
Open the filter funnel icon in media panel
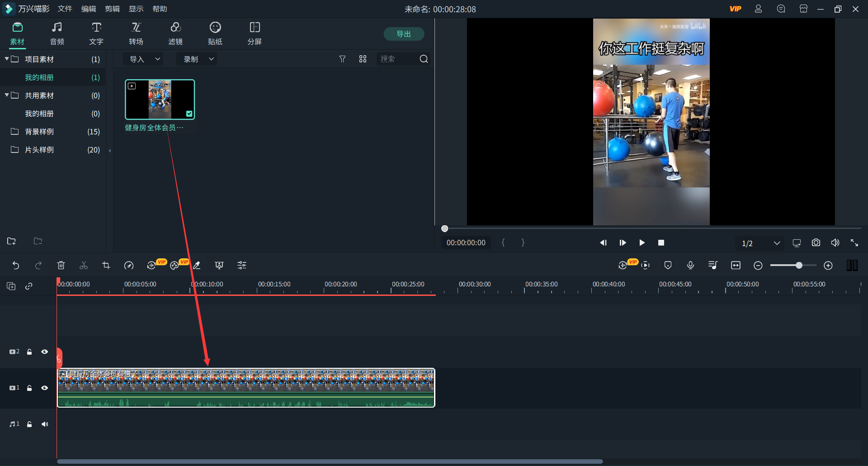click(x=342, y=59)
